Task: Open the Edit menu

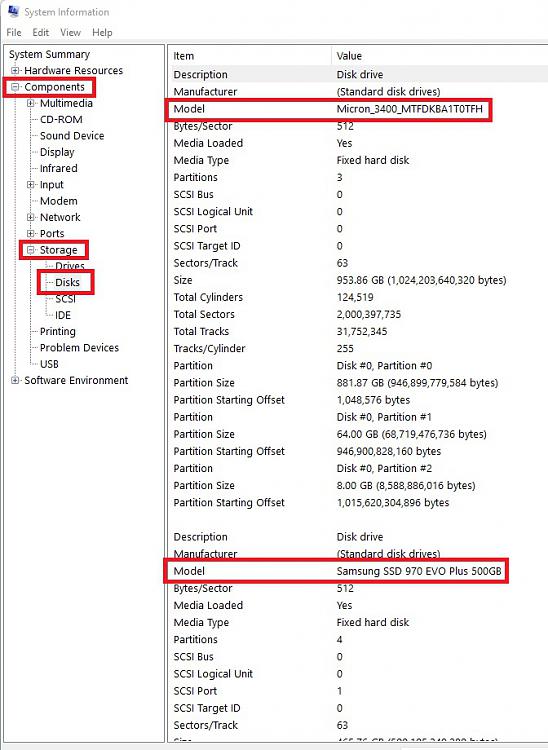Action: (41, 33)
